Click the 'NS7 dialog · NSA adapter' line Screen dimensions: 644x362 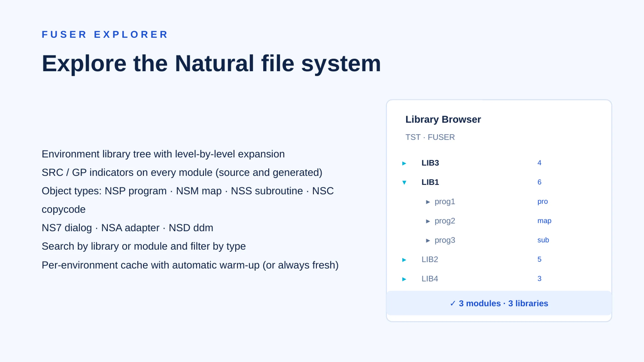[x=127, y=228]
